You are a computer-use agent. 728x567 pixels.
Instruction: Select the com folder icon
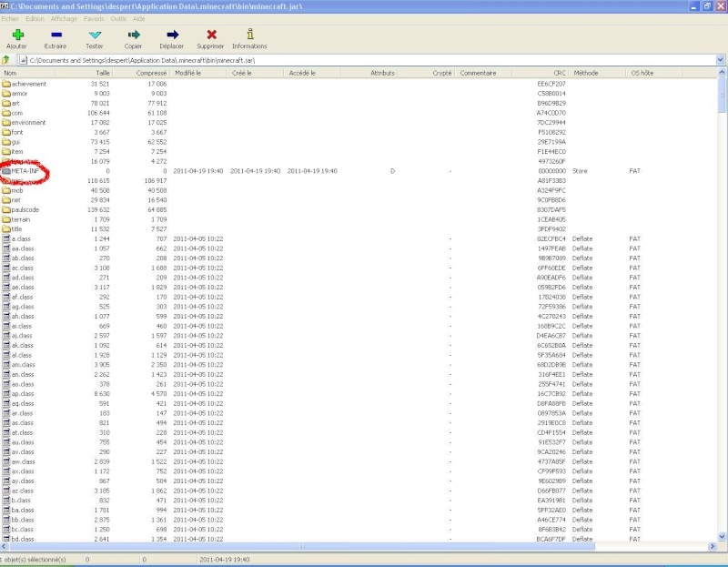(x=6, y=113)
